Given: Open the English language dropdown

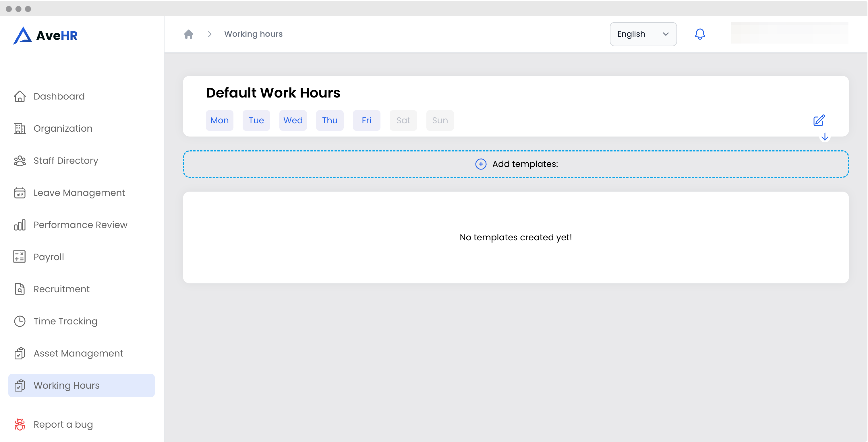Looking at the screenshot, I should click(x=643, y=34).
